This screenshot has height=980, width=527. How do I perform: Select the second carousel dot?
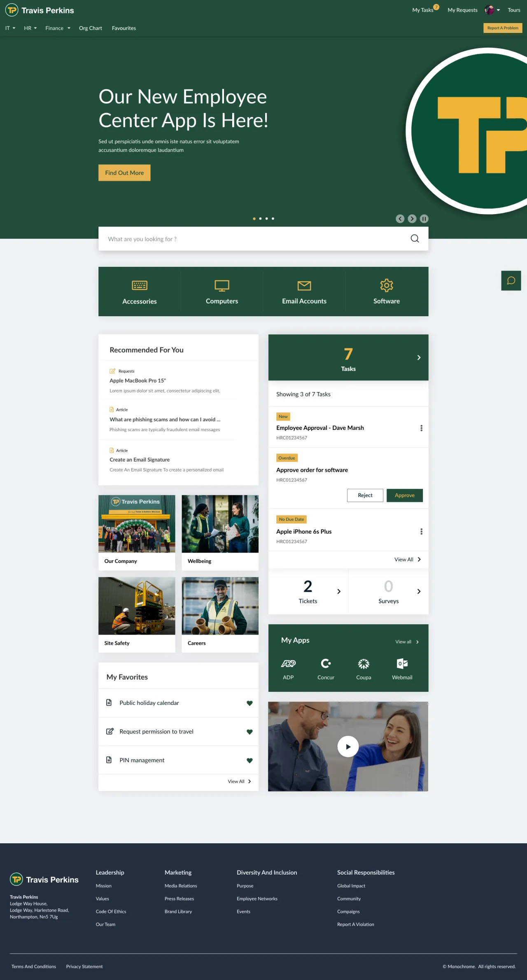(x=260, y=219)
